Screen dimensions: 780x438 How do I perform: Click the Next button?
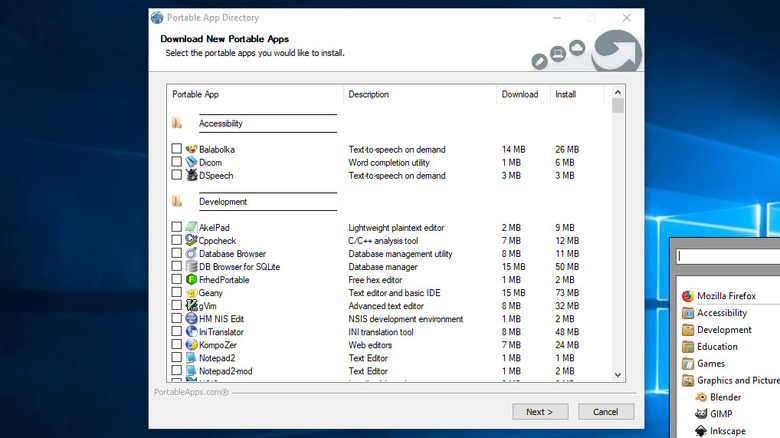point(540,411)
